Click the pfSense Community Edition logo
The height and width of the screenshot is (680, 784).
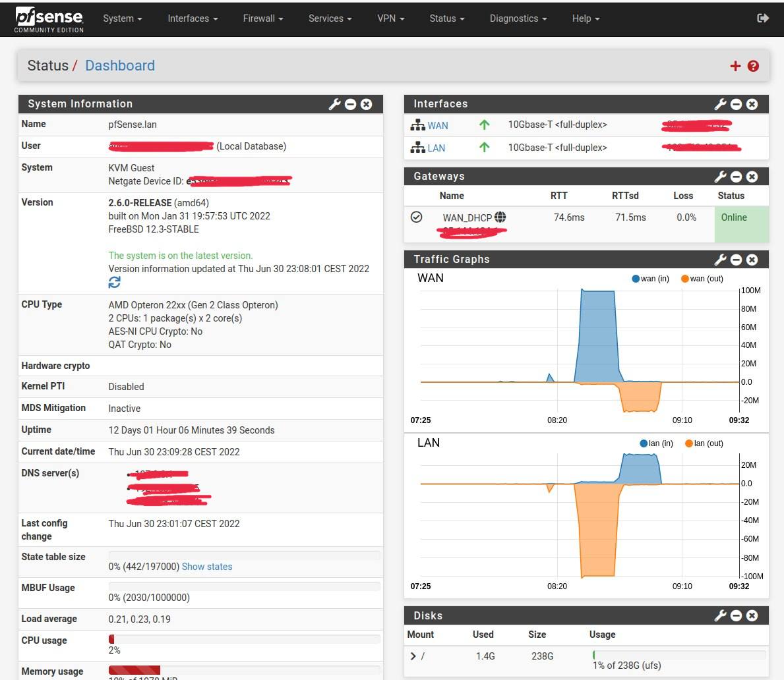(49, 20)
